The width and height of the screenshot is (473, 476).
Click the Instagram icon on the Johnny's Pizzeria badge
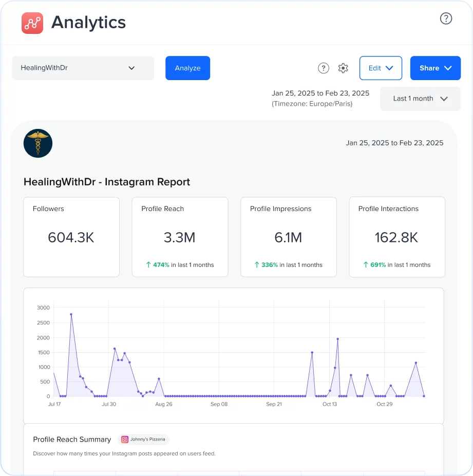pos(125,440)
